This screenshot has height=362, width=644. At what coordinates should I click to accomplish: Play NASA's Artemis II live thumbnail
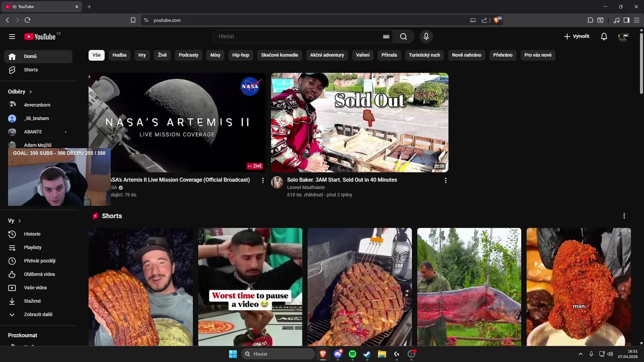point(177,123)
